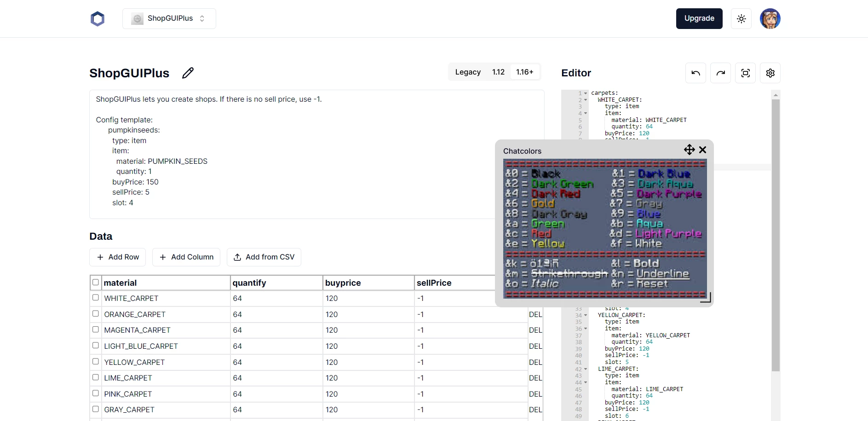Toggle light/dark theme with the sun icon
This screenshot has height=421, width=868.
[x=741, y=18]
